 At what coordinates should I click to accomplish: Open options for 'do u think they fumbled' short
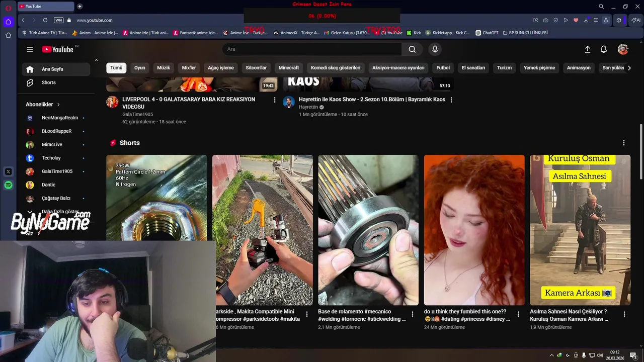coord(518,314)
